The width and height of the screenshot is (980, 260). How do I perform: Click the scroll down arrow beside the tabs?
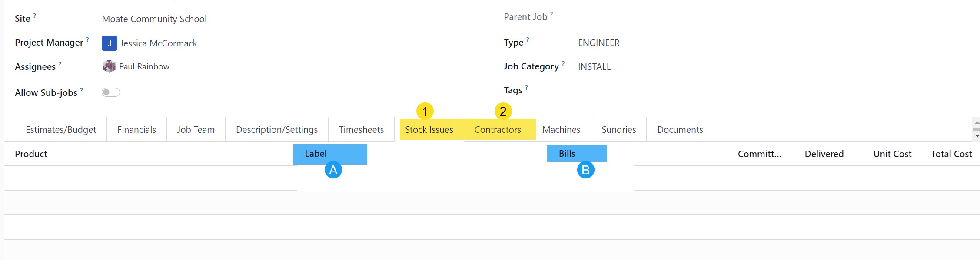tap(977, 136)
